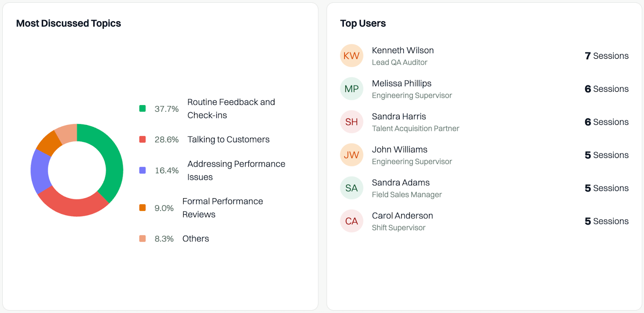This screenshot has height=313, width=644.
Task: Select the peach Others legend swatch
Action: pyautogui.click(x=142, y=238)
